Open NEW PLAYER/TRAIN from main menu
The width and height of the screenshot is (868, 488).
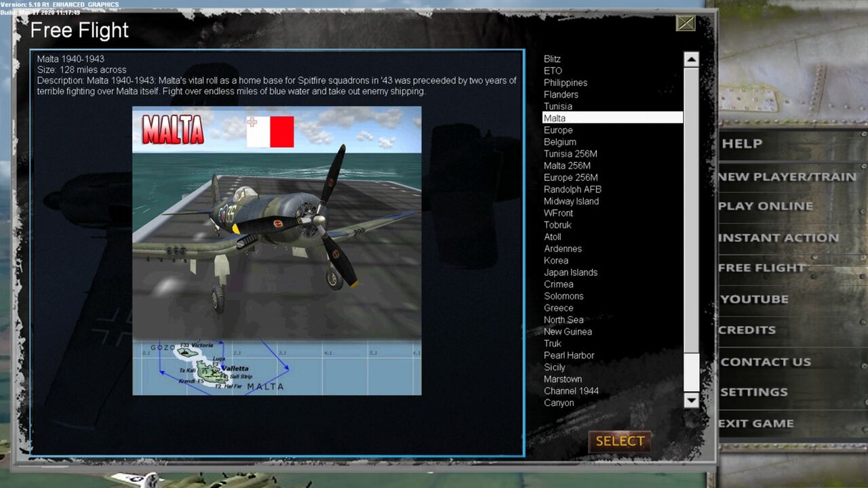787,176
